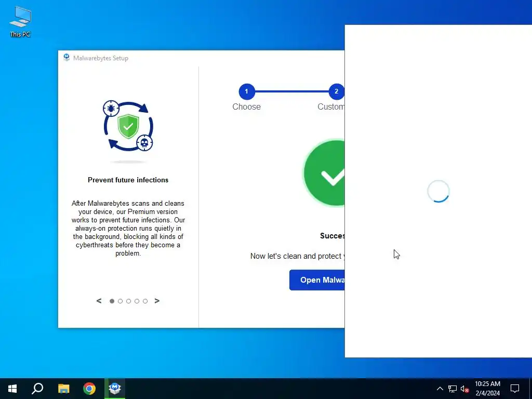Select the fifth carousel dot
532x399 pixels.
click(145, 301)
